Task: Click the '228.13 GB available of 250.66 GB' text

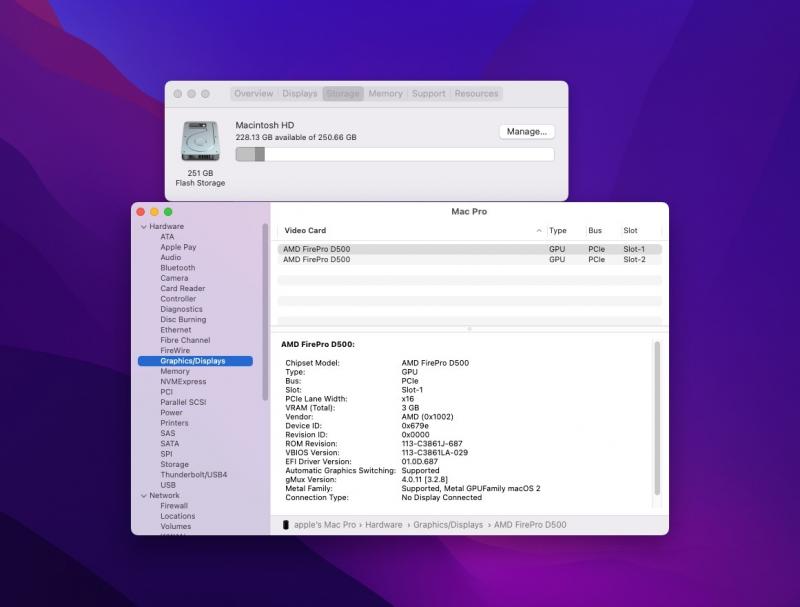Action: pyautogui.click(x=296, y=137)
